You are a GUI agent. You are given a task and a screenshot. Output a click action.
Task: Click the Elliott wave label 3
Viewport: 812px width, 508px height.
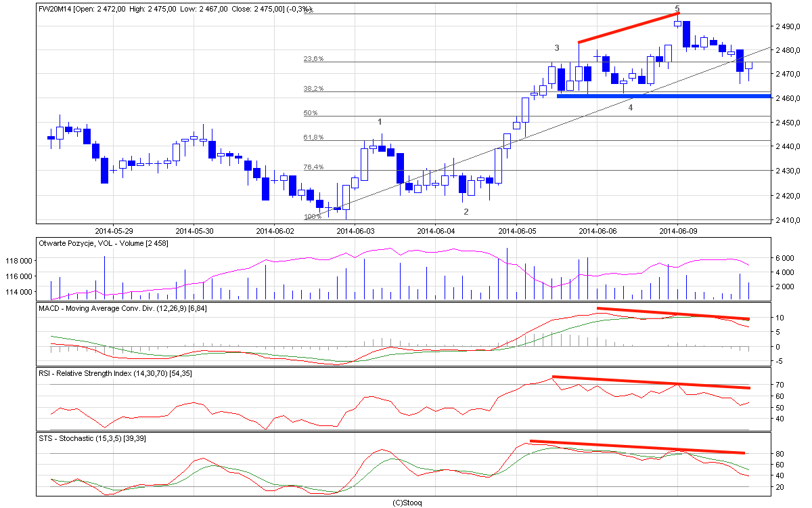pos(557,48)
